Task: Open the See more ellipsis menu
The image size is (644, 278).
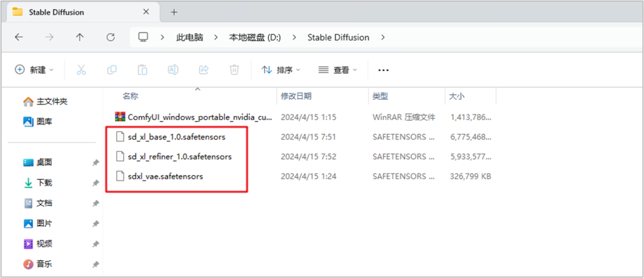Action: 383,70
